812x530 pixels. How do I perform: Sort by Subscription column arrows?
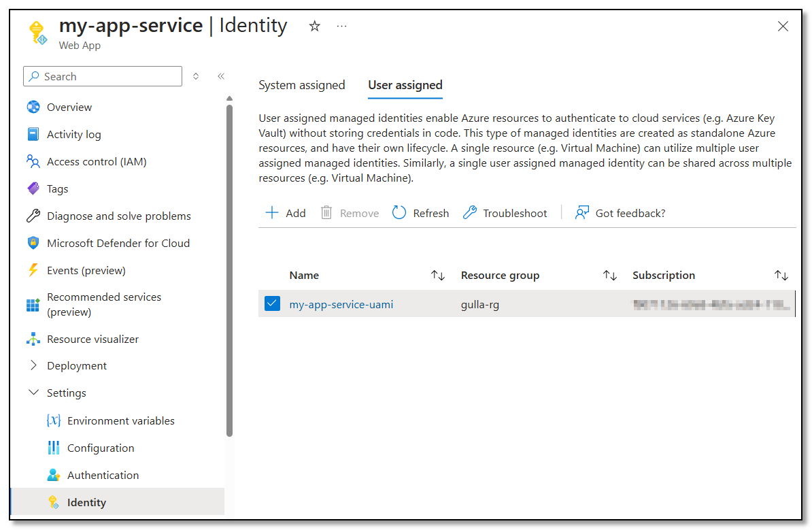[781, 275]
